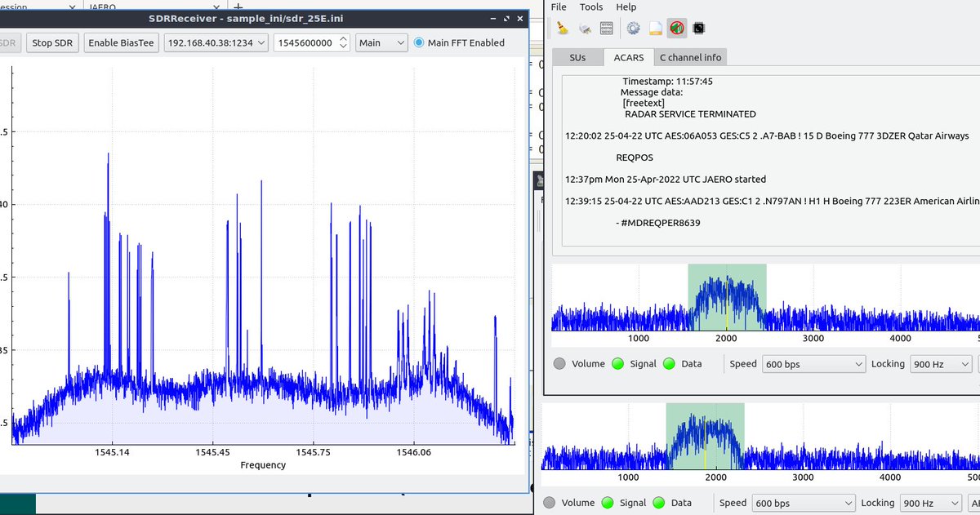
Task: Toggle the muted speaker icon in JAERO toolbar
Action: pos(676,29)
